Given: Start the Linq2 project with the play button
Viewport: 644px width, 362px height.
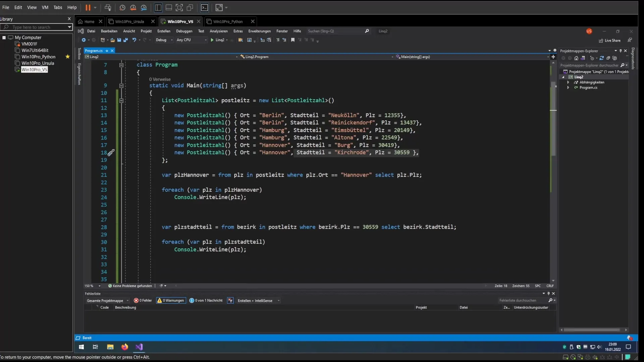Looking at the screenshot, I should tap(218, 40).
